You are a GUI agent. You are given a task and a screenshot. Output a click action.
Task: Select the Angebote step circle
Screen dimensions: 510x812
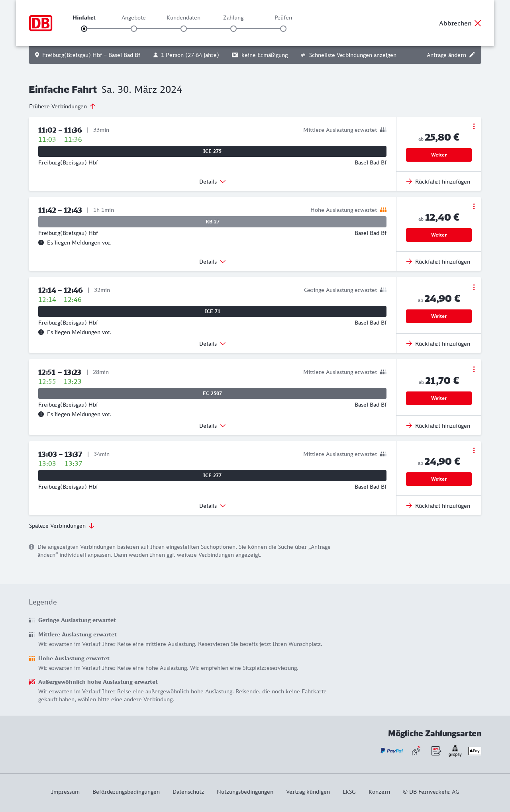pos(134,29)
